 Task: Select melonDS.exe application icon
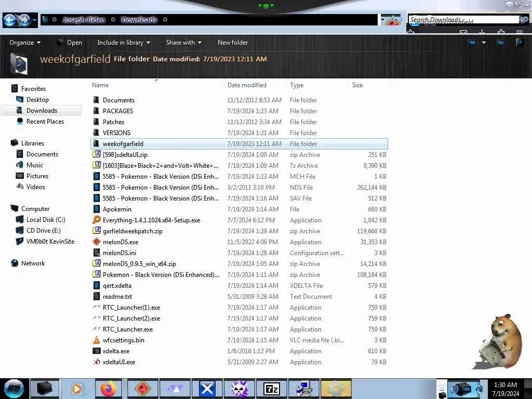pos(97,242)
